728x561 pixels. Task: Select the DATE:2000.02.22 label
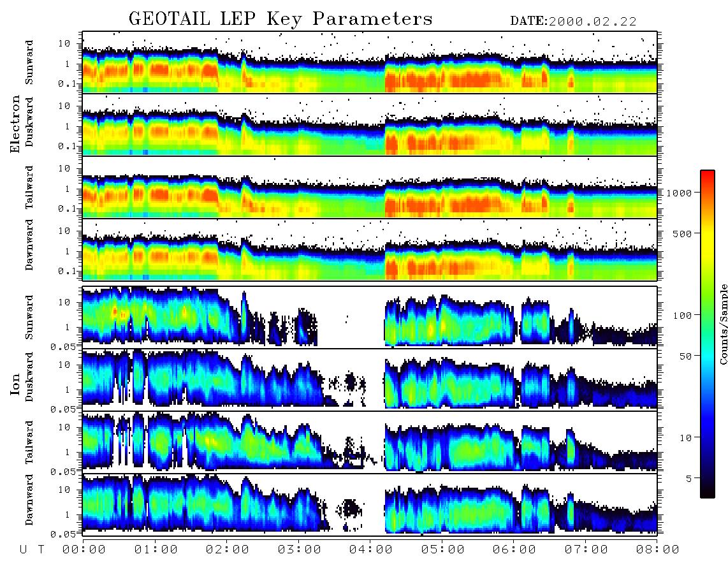573,22
